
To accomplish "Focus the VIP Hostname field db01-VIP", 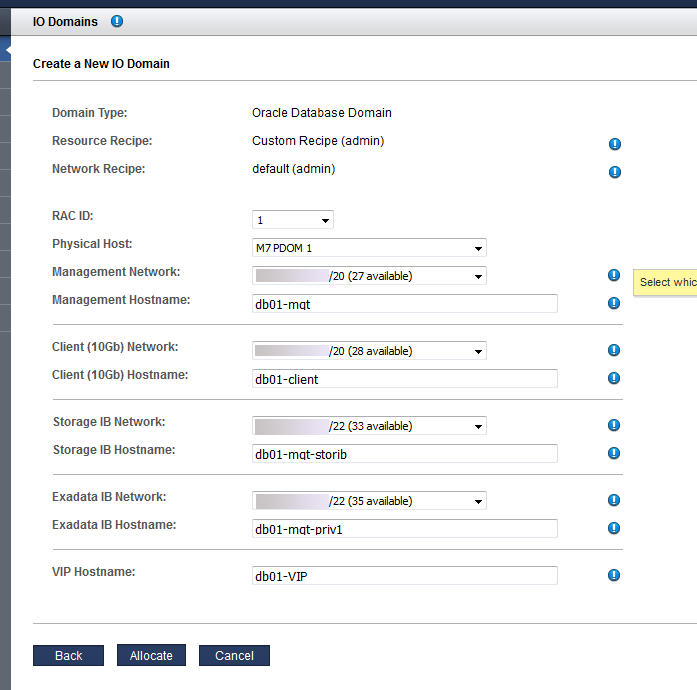I will click(x=405, y=576).
